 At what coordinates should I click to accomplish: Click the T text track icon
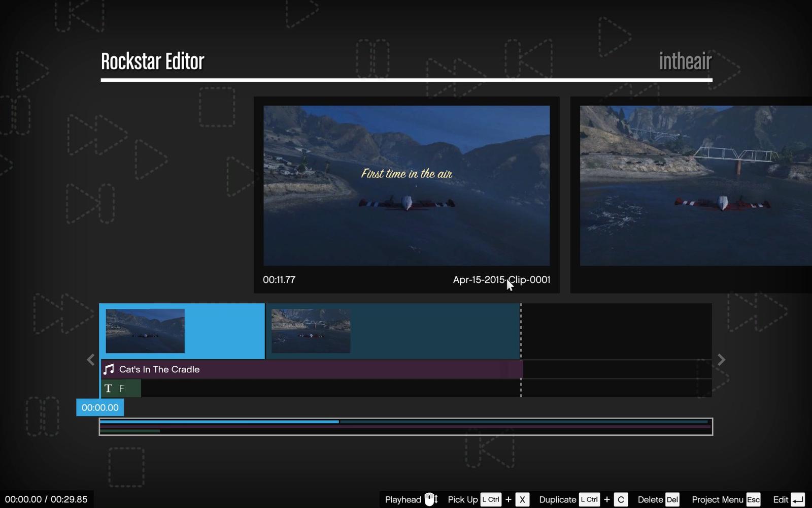pyautogui.click(x=108, y=389)
